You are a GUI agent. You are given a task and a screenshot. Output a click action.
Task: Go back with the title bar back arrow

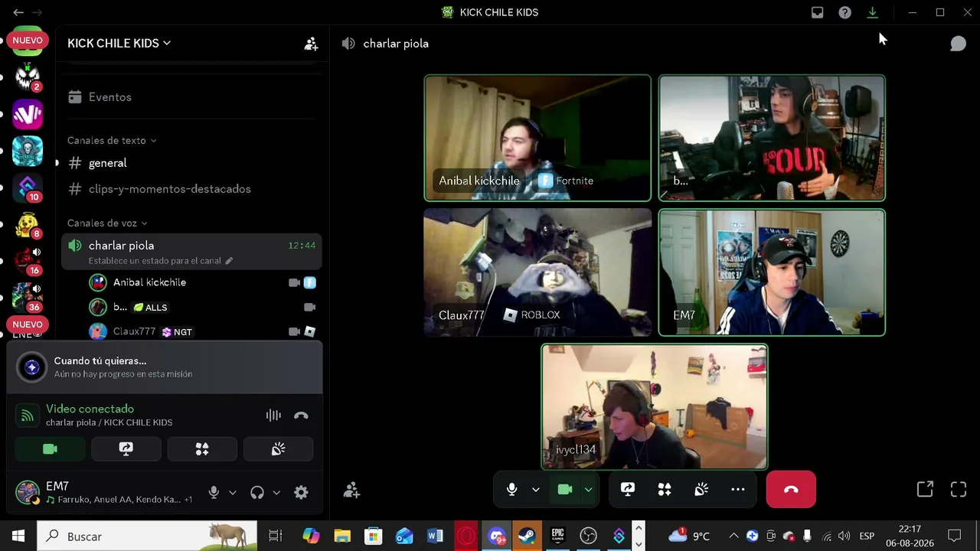18,12
